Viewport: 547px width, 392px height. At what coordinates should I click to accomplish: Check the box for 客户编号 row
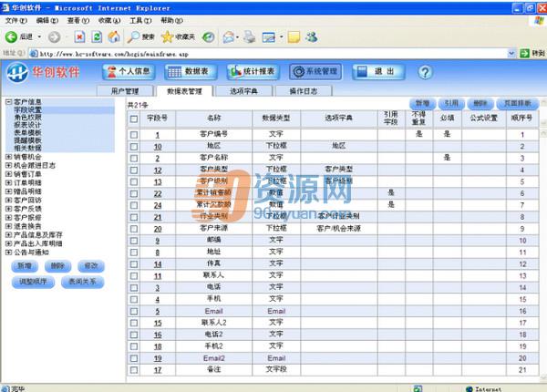pyautogui.click(x=134, y=135)
